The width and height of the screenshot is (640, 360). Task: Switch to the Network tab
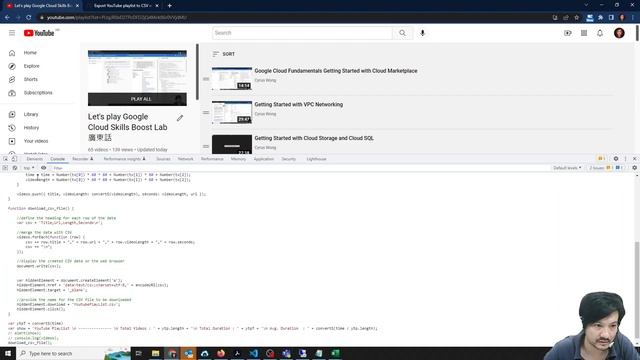tap(185, 159)
